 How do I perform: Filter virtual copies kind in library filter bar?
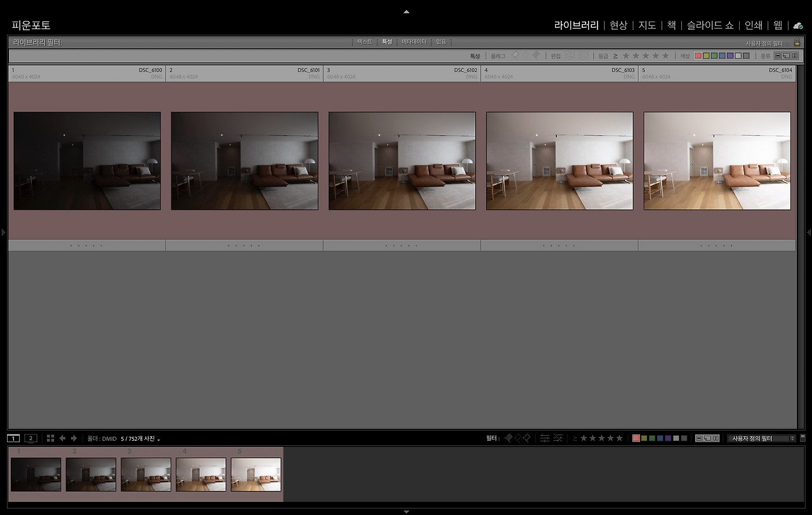tap(787, 56)
